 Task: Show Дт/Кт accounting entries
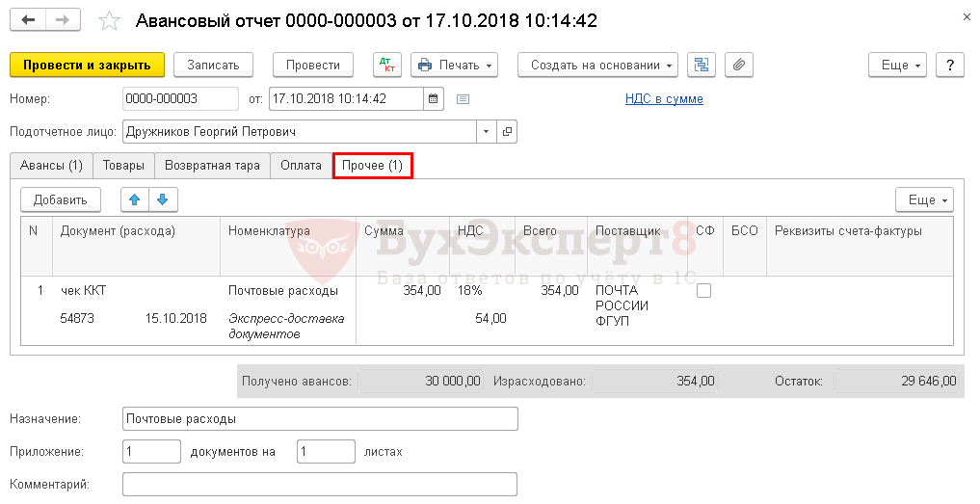tap(386, 65)
